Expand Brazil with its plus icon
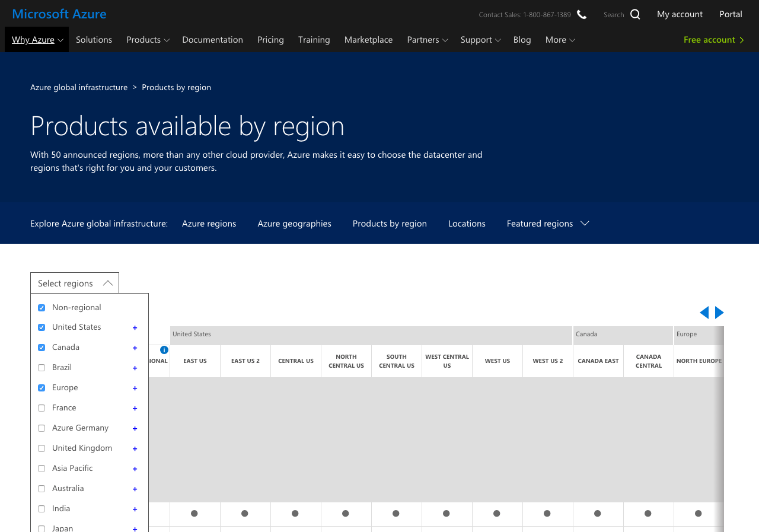 click(135, 368)
